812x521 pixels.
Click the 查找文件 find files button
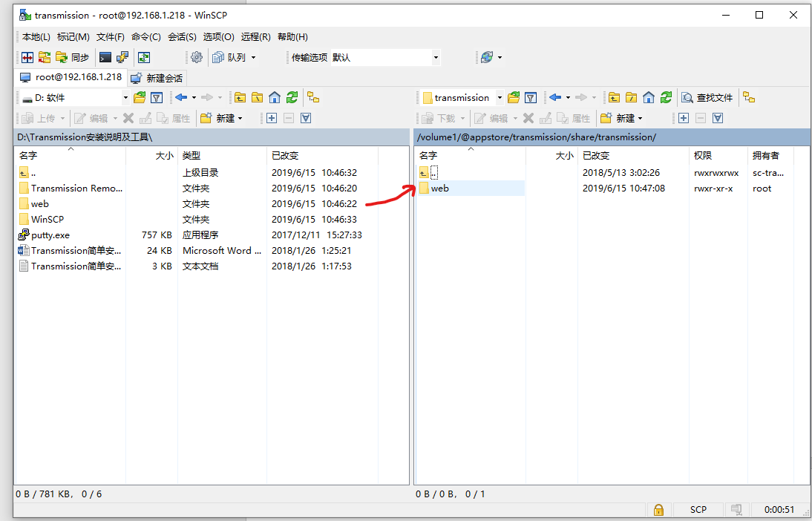[x=707, y=97]
